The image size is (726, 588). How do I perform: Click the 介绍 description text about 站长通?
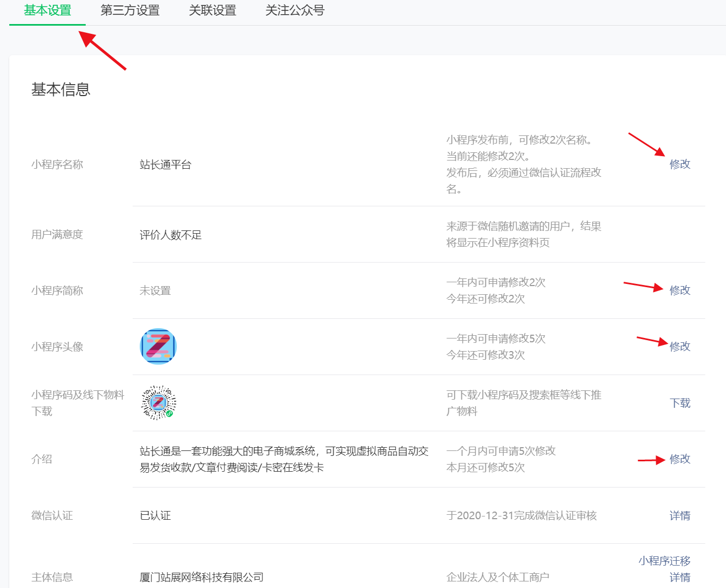[284, 459]
